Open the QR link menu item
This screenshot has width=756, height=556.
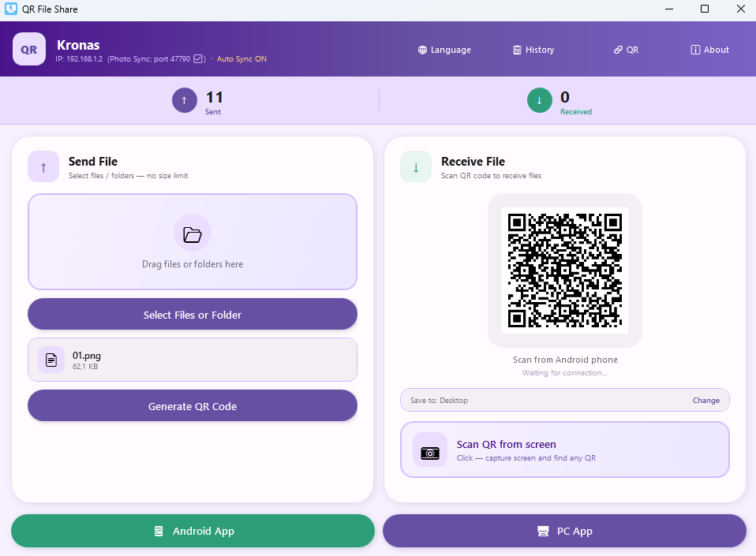(626, 50)
